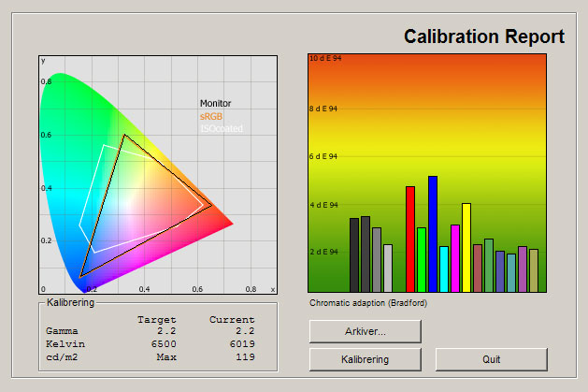Click the Monitor legend label
Viewport: 588px width, 392px height.
(x=215, y=103)
